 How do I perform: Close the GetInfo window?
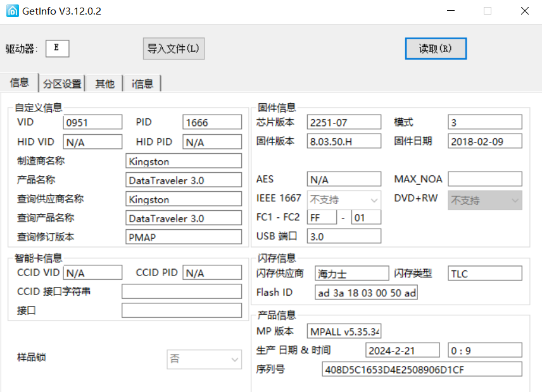click(x=525, y=11)
